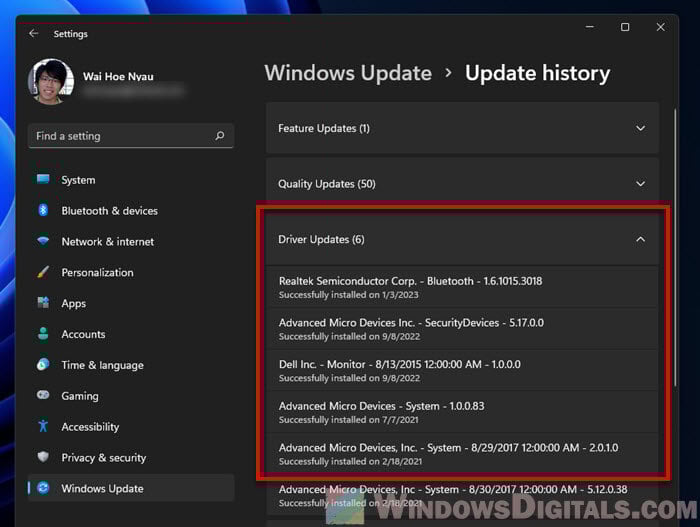Select the AMD SecurityDevices 5.17.0.0 entry
The width and height of the screenshot is (700, 527).
click(462, 329)
